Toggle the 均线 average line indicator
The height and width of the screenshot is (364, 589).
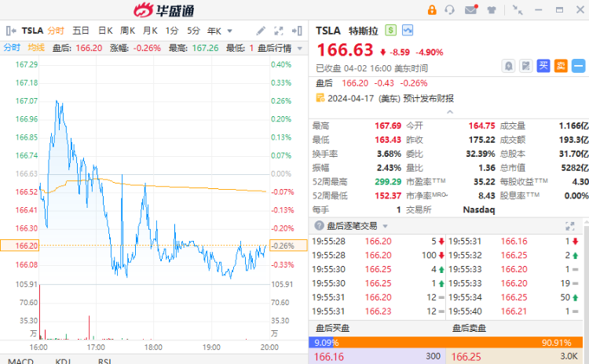[x=36, y=48]
